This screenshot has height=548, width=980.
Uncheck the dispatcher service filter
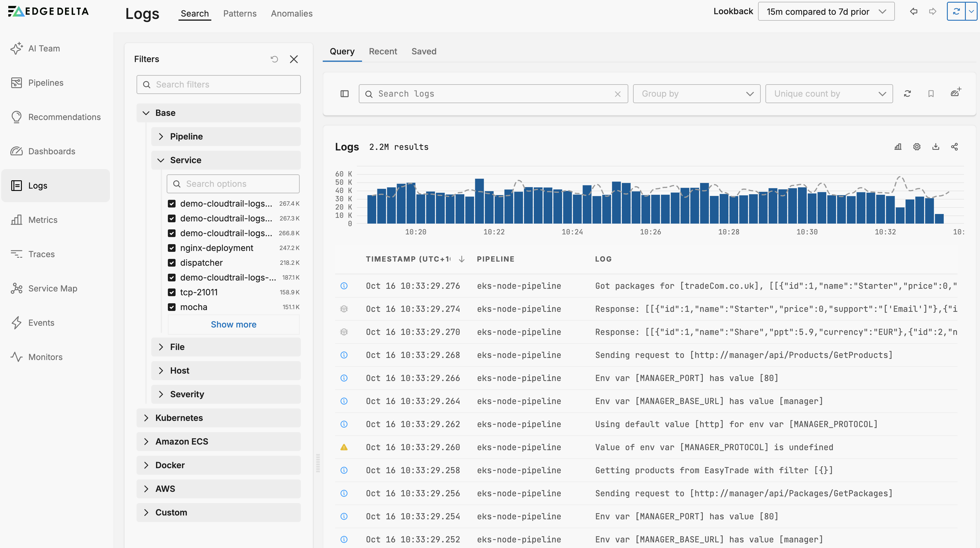click(x=172, y=263)
